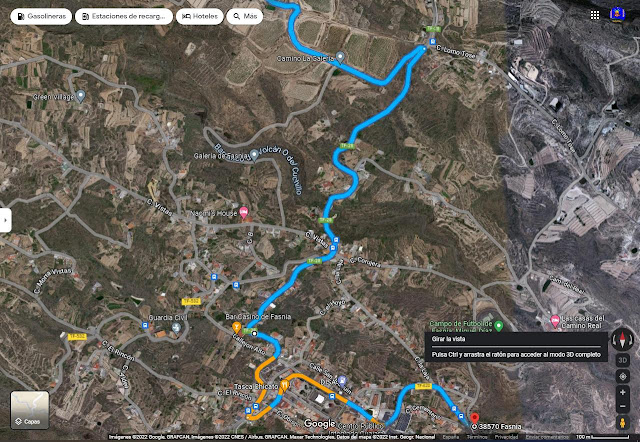Open the Capas layers thumbnail

click(30, 410)
